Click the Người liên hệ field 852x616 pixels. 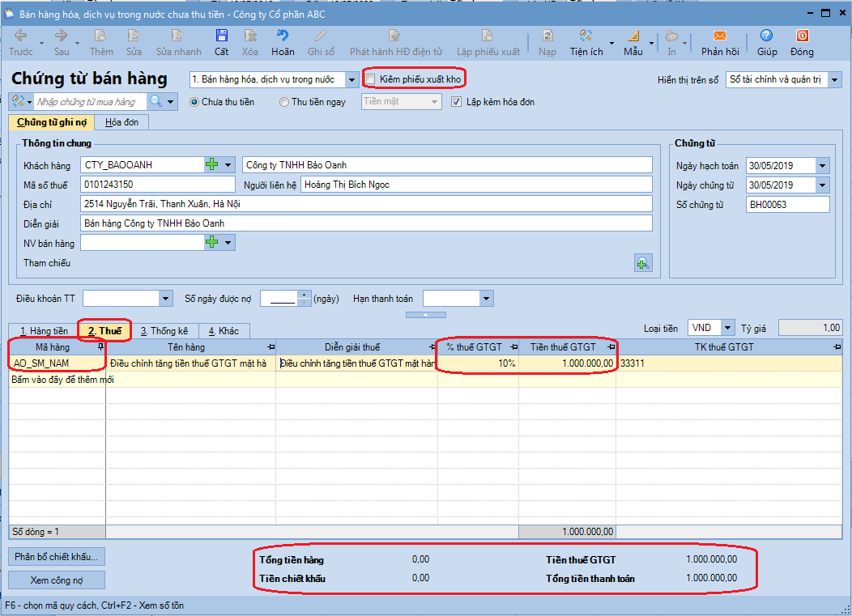point(476,184)
